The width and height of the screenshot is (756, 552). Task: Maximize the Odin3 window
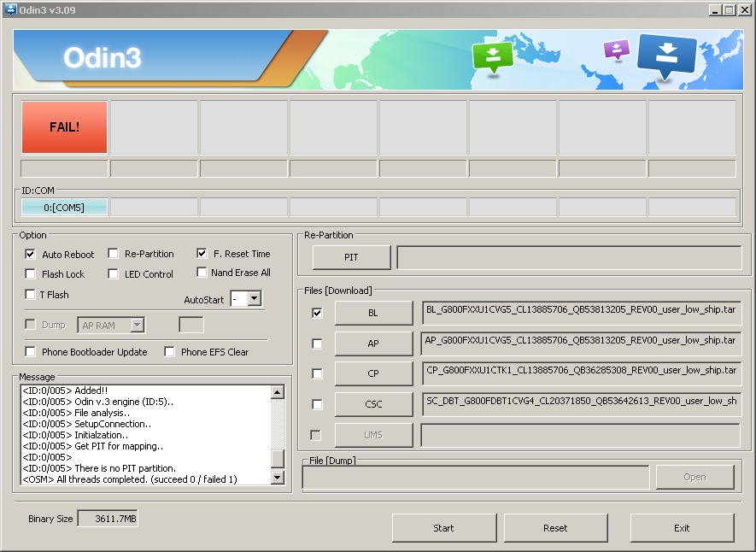pyautogui.click(x=730, y=9)
